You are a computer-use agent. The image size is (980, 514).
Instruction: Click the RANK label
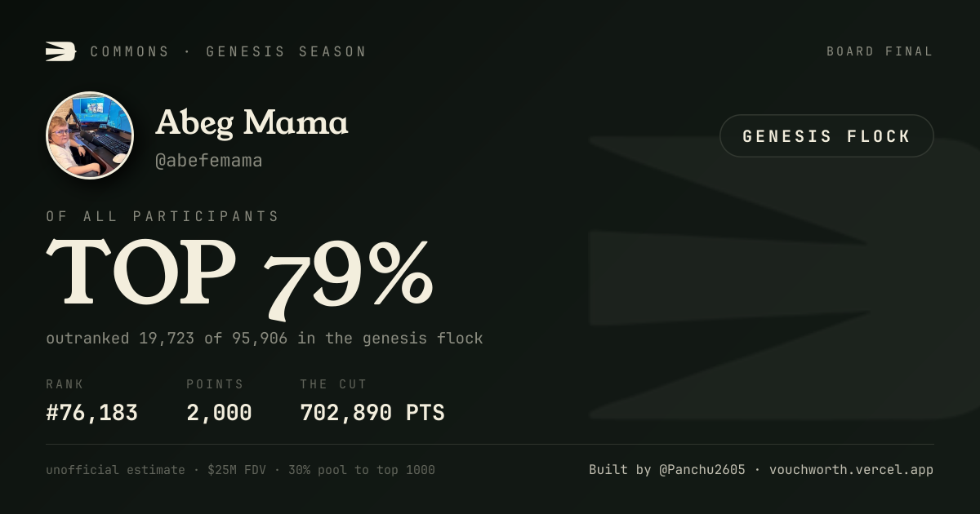(65, 384)
